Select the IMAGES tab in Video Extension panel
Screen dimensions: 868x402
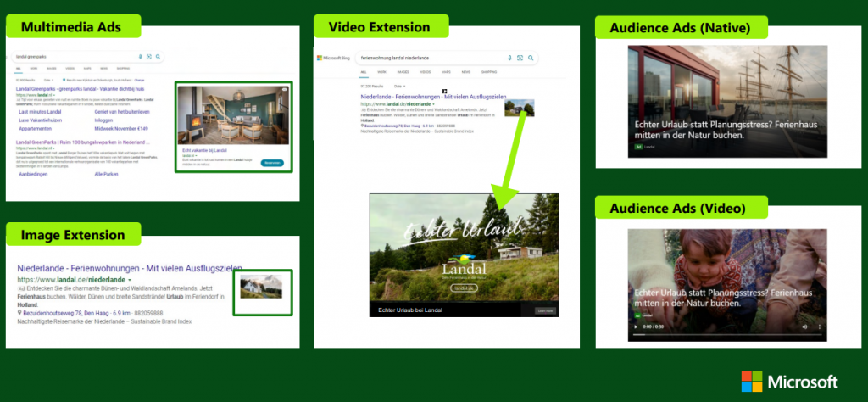pyautogui.click(x=403, y=72)
